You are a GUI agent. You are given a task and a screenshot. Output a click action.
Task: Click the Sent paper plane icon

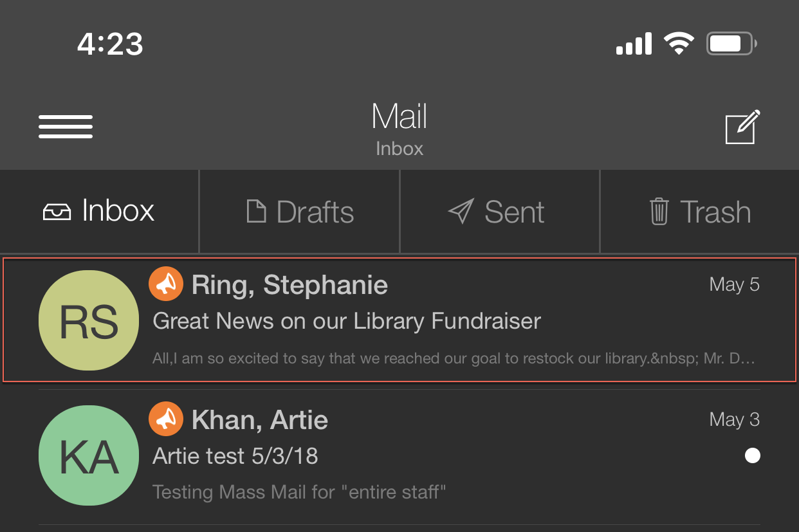(x=461, y=212)
